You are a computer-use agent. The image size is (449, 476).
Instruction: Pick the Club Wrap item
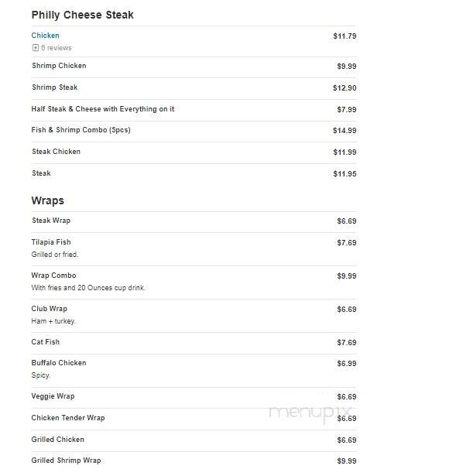tap(50, 309)
